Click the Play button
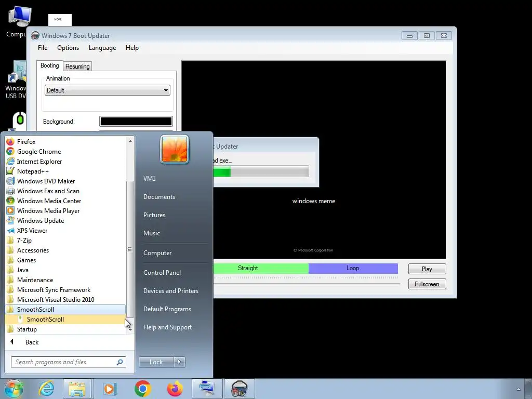532x399 pixels. point(427,269)
